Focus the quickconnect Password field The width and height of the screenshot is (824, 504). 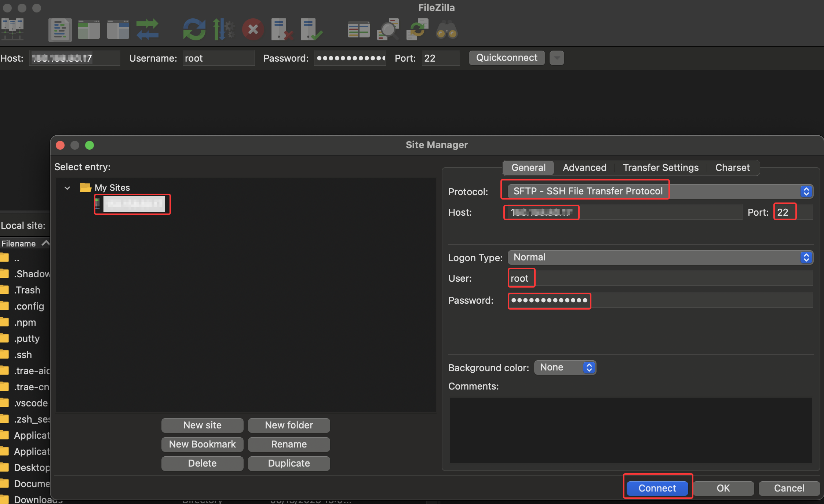point(350,58)
